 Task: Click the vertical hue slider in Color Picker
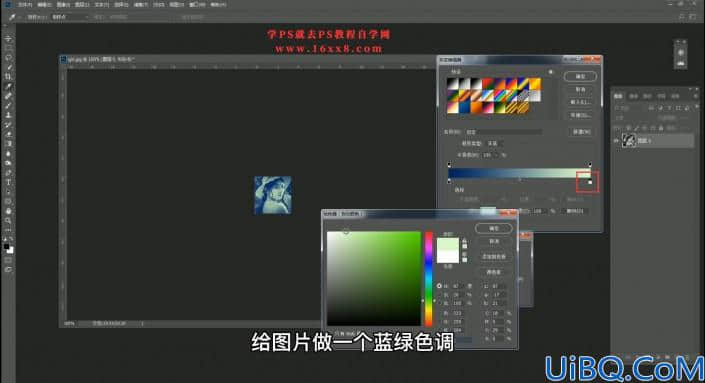coord(429,279)
